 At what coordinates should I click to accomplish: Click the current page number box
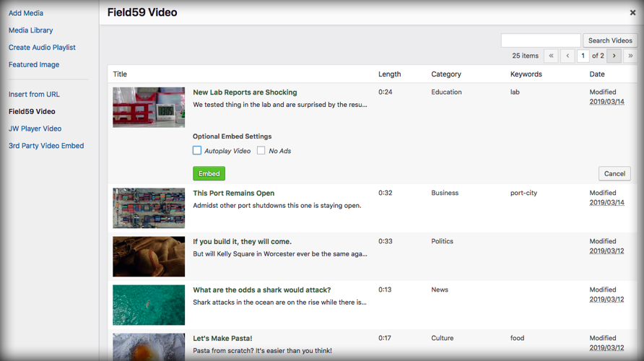[583, 56]
